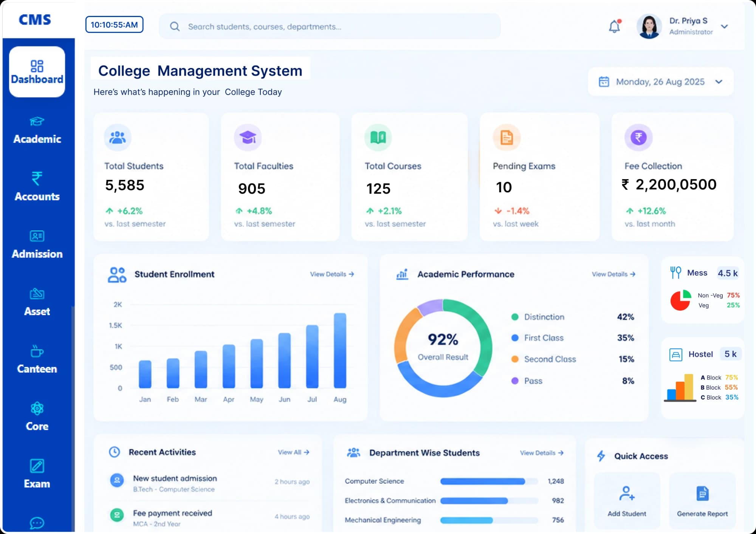The image size is (756, 534).
Task: Expand the Dr. Priya S profile chevron
Action: click(x=724, y=26)
